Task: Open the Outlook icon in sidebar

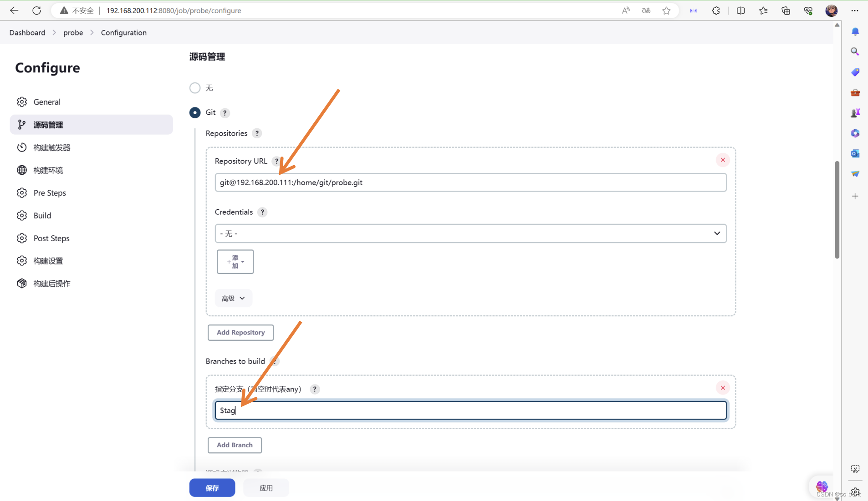Action: coord(855,153)
